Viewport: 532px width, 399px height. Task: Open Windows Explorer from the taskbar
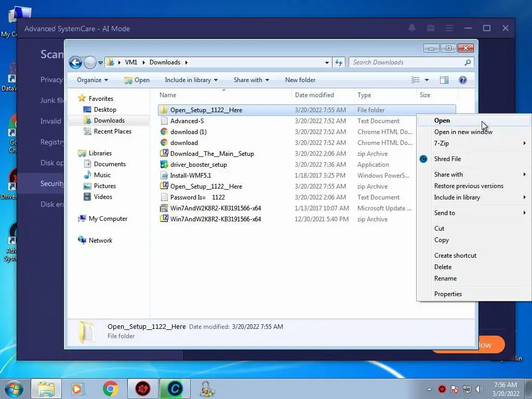tap(46, 389)
